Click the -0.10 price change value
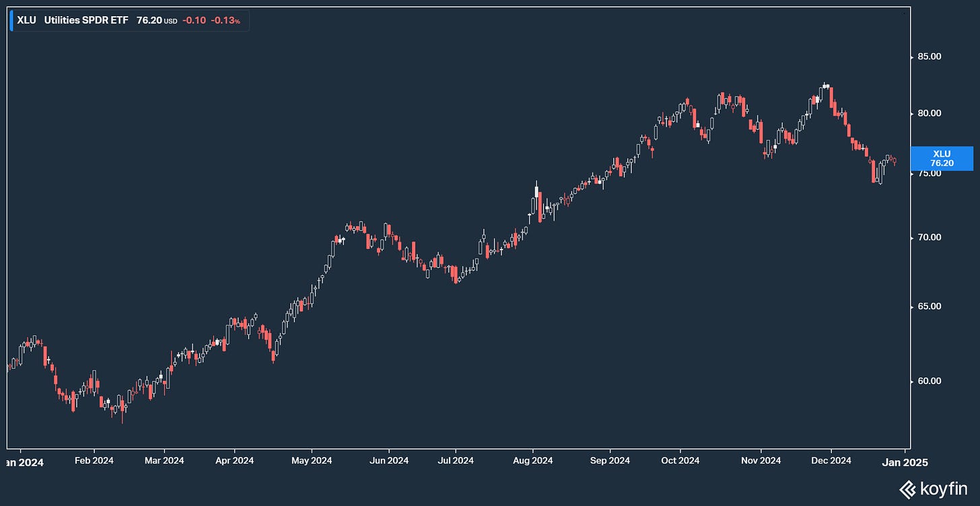980x506 pixels. (195, 20)
